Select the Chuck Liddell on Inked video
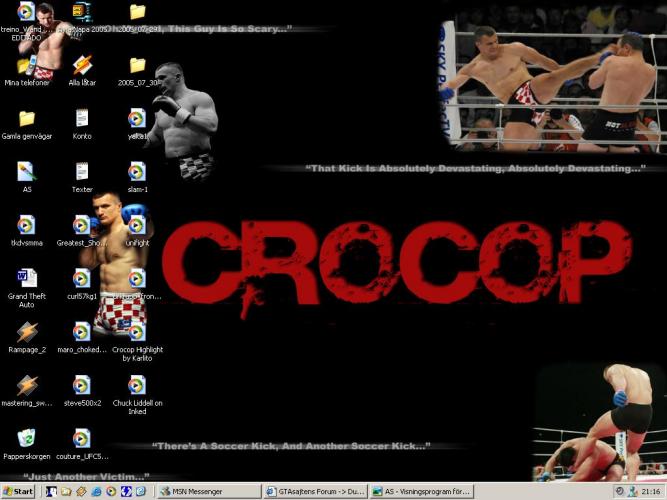Viewport: 667px width, 500px height. click(137, 385)
